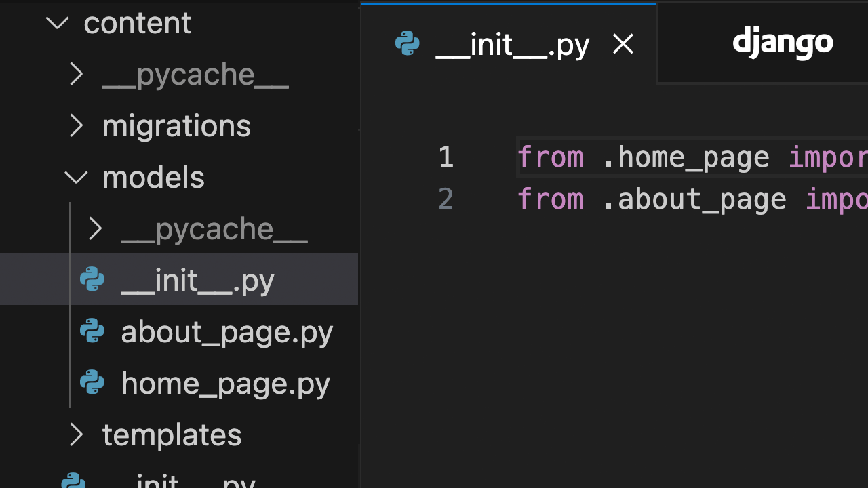The height and width of the screenshot is (488, 868).
Task: Click the Python icon on the __init__.py tab
Action: 407,43
